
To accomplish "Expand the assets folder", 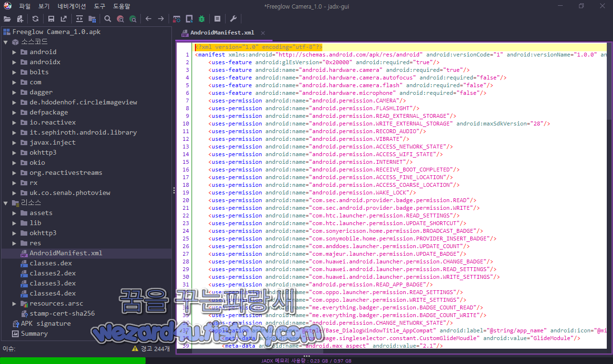I will coord(14,213).
